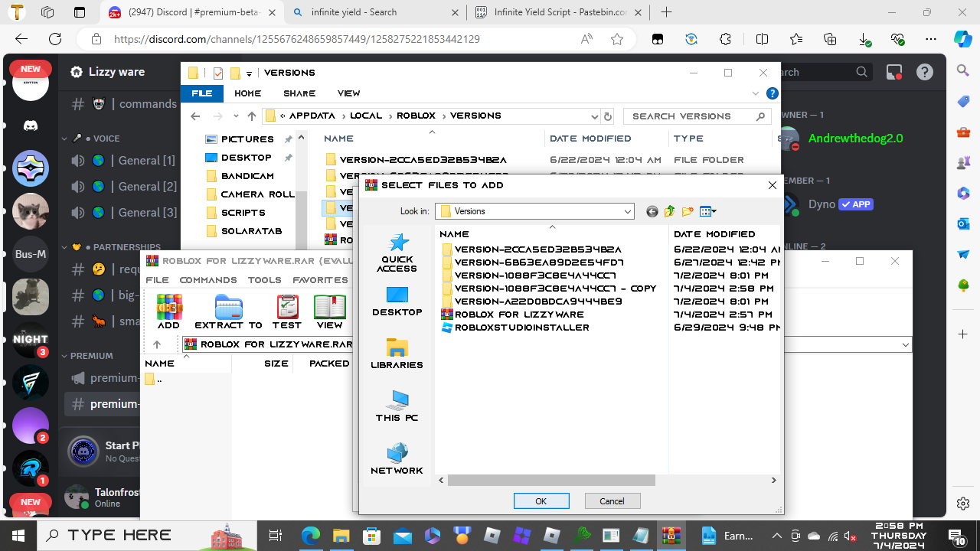Select Pictures in Explorer navigation pane
The image size is (980, 551).
point(247,139)
